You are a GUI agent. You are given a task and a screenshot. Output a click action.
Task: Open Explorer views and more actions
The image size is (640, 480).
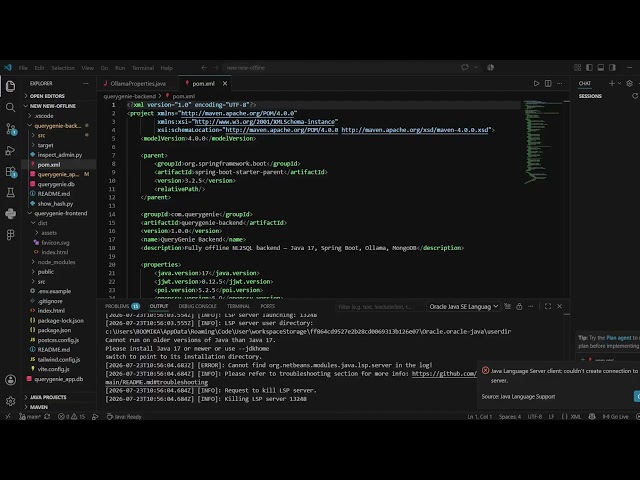pos(86,84)
